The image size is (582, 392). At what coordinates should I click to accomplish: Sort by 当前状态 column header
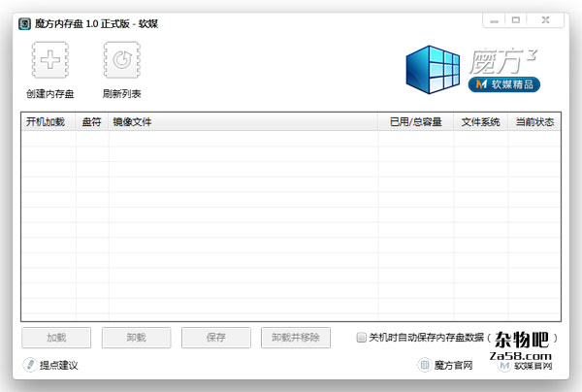coord(534,121)
